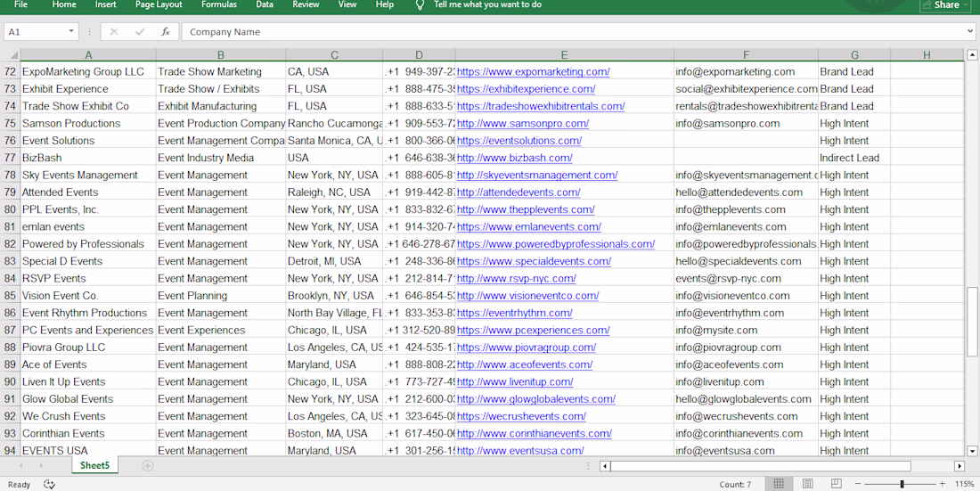Viewport: 980px width, 491px height.
Task: Select the cell 'Corinthian Events'
Action: (x=88, y=433)
